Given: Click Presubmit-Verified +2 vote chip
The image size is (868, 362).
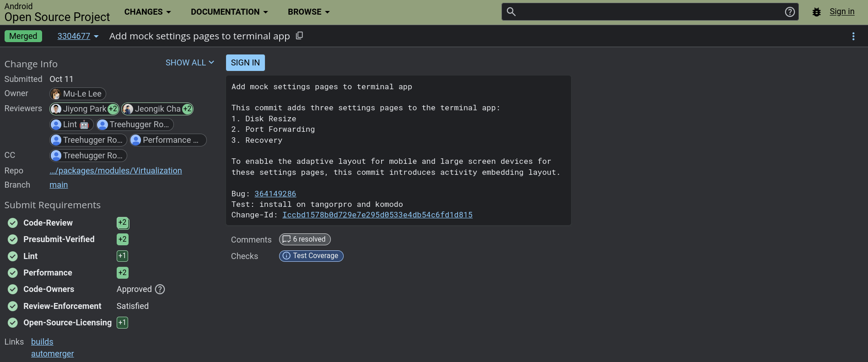Looking at the screenshot, I should point(123,239).
